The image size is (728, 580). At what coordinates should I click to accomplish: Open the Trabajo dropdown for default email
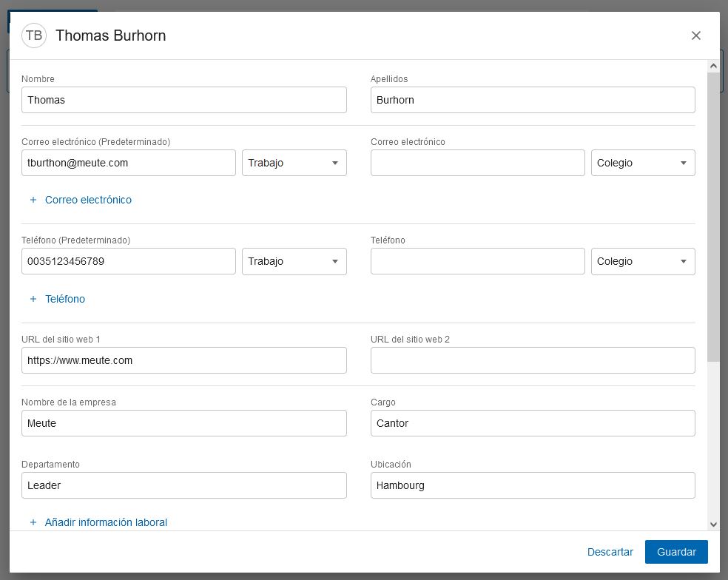click(x=294, y=163)
